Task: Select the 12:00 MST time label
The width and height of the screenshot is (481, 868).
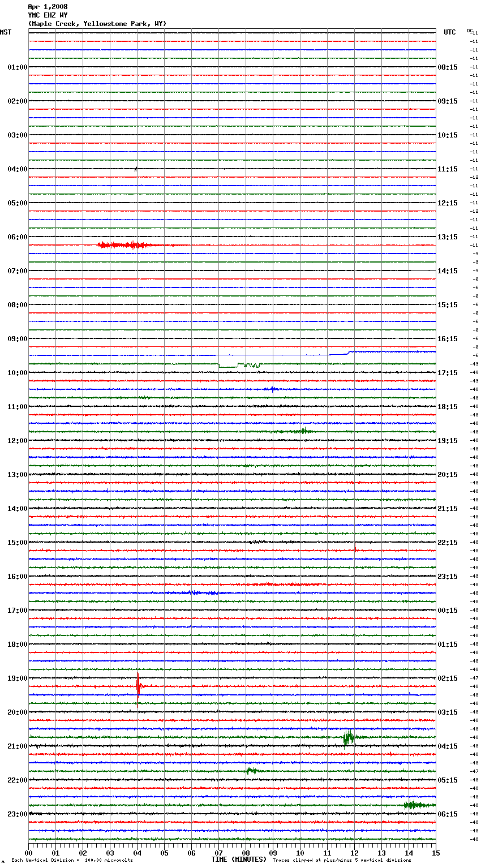Action: (18, 441)
